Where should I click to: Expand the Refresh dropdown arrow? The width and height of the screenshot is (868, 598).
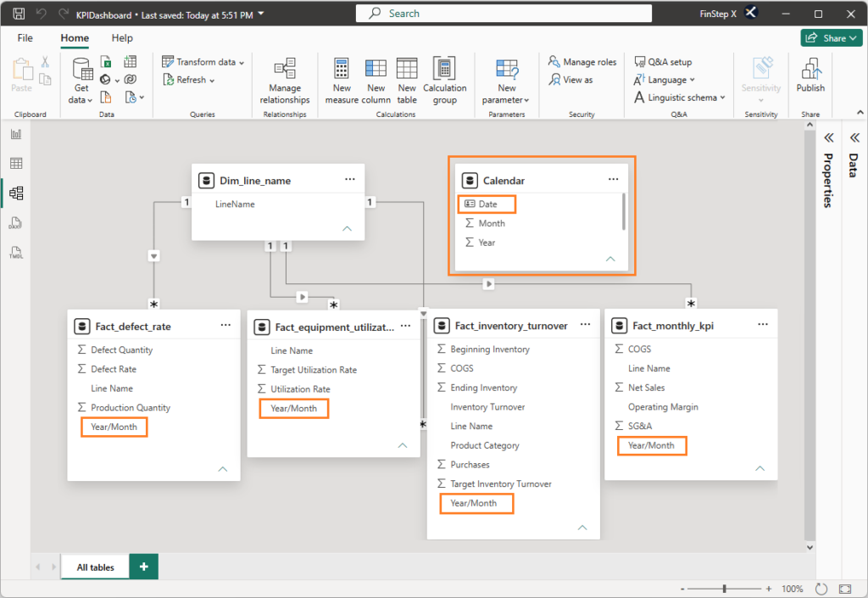(212, 81)
